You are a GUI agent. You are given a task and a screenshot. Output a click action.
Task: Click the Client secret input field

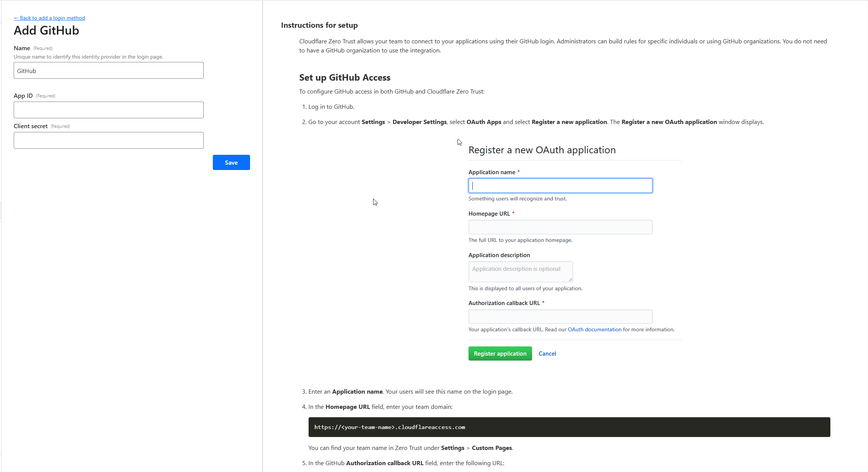(108, 140)
